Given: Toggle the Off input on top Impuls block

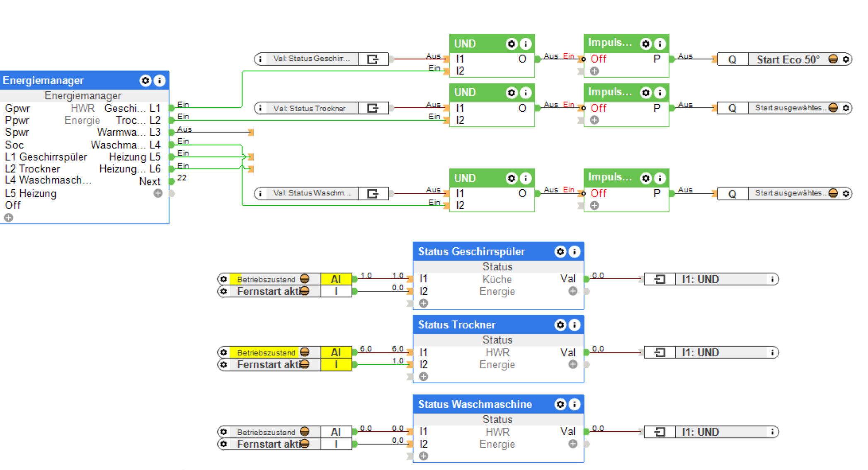Looking at the screenshot, I should 598,59.
